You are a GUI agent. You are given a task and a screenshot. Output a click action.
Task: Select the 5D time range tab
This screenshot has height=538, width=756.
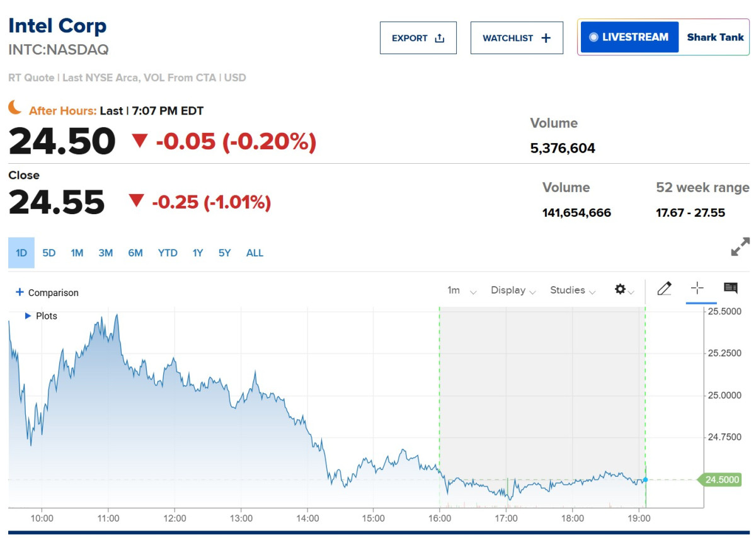click(49, 253)
